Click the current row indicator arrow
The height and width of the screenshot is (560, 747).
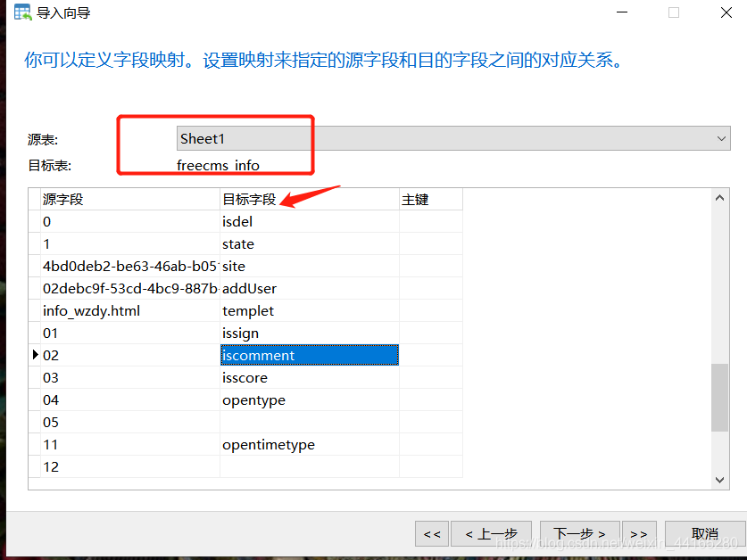tap(35, 355)
